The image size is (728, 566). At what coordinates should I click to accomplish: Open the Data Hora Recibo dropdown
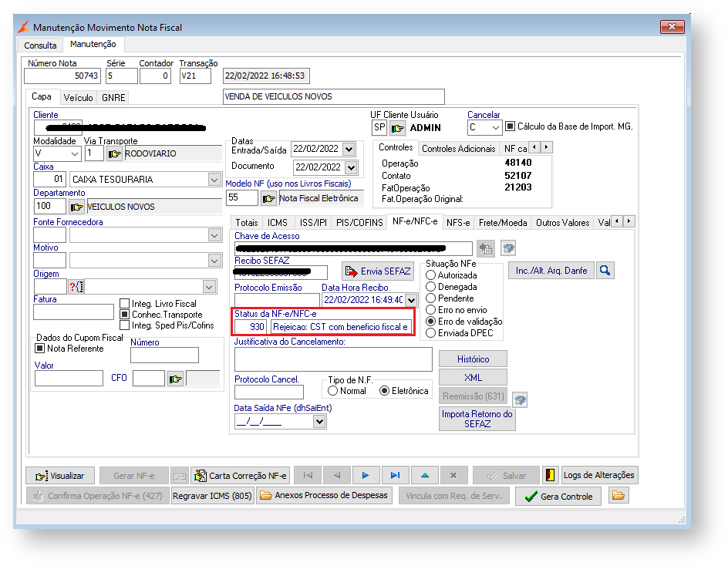click(x=411, y=300)
